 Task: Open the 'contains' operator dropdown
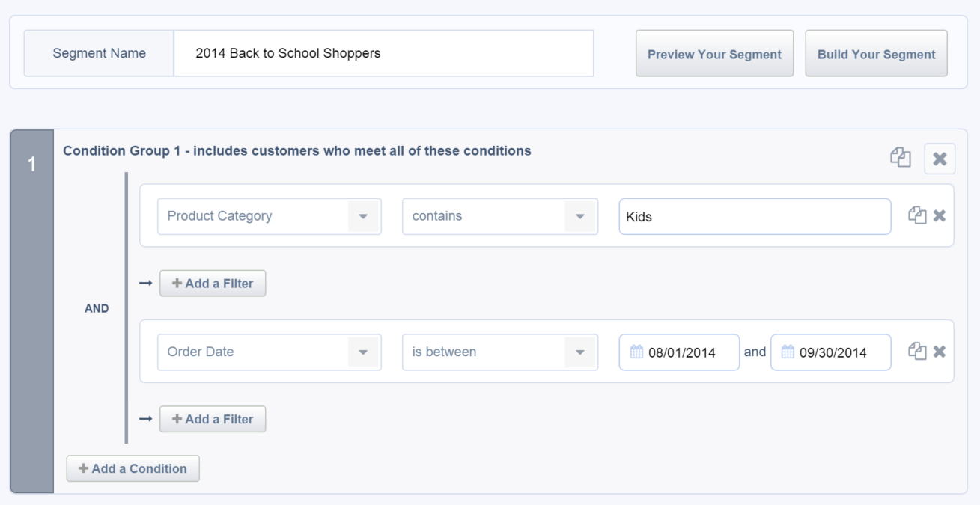point(579,216)
